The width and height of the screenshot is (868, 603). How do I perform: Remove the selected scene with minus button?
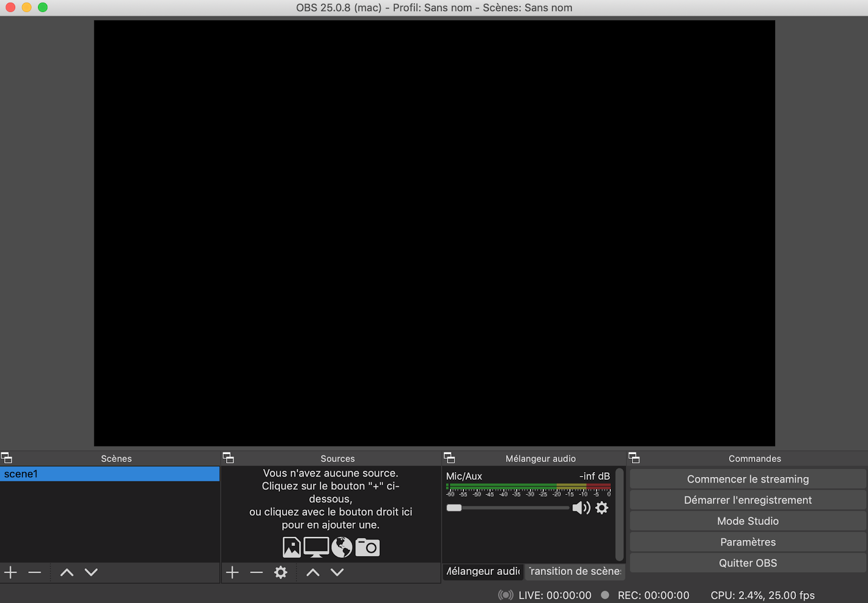click(x=35, y=572)
